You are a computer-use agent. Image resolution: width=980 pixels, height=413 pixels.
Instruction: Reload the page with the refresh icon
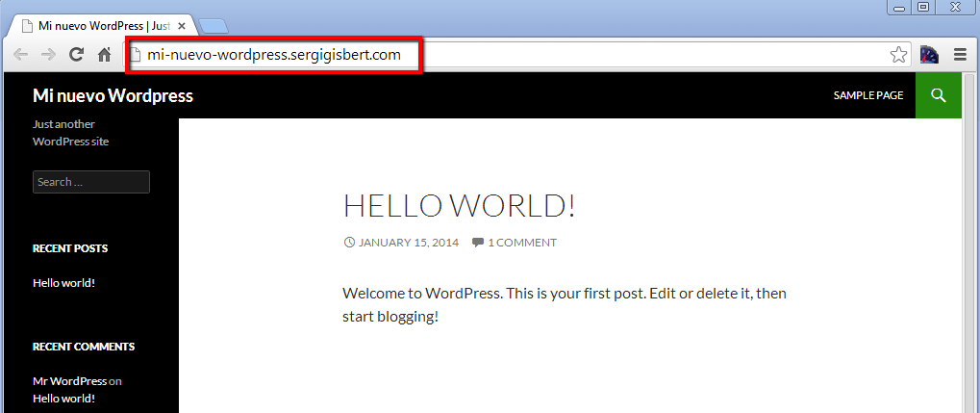(x=76, y=55)
